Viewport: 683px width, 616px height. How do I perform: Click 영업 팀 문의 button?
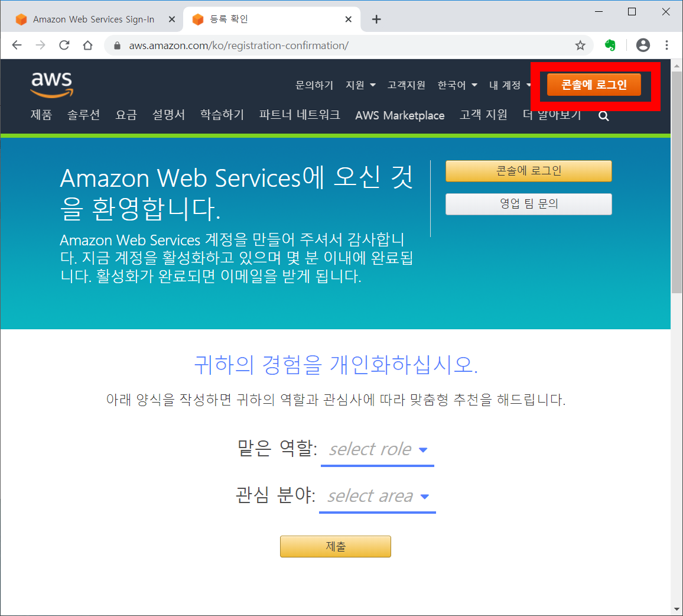click(528, 204)
